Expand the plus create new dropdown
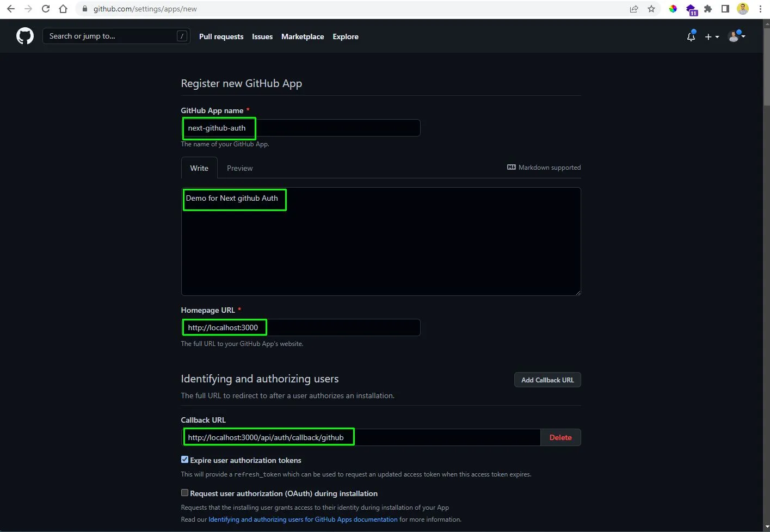Image resolution: width=770 pixels, height=532 pixels. point(712,36)
